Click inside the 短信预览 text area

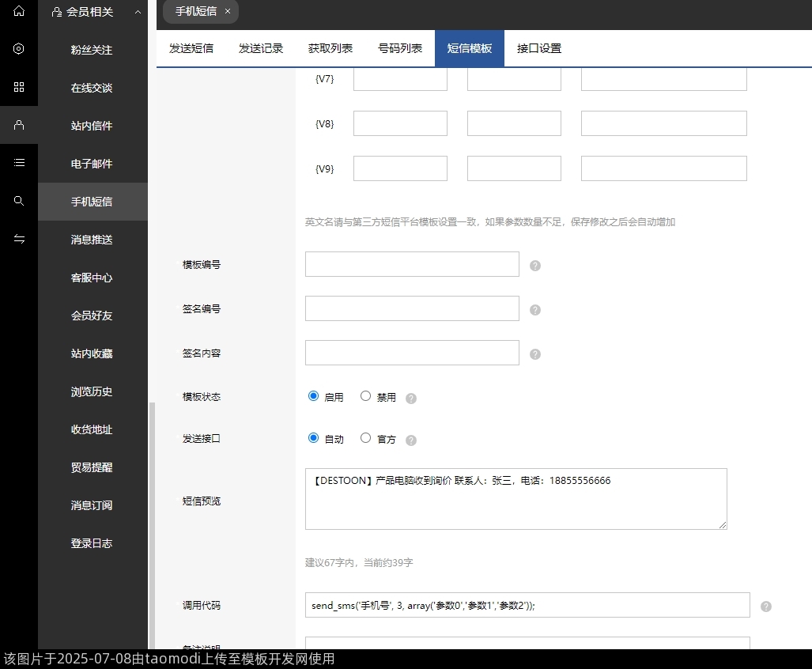tap(516, 498)
